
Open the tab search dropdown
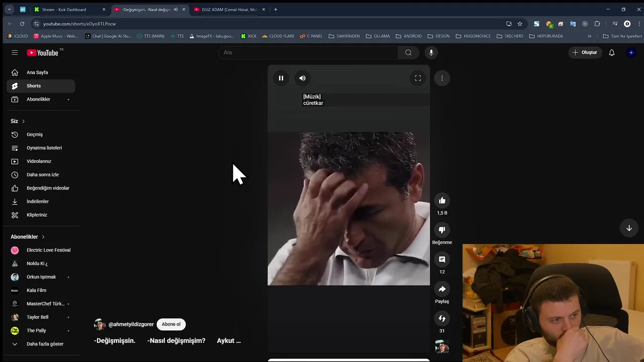[9, 10]
